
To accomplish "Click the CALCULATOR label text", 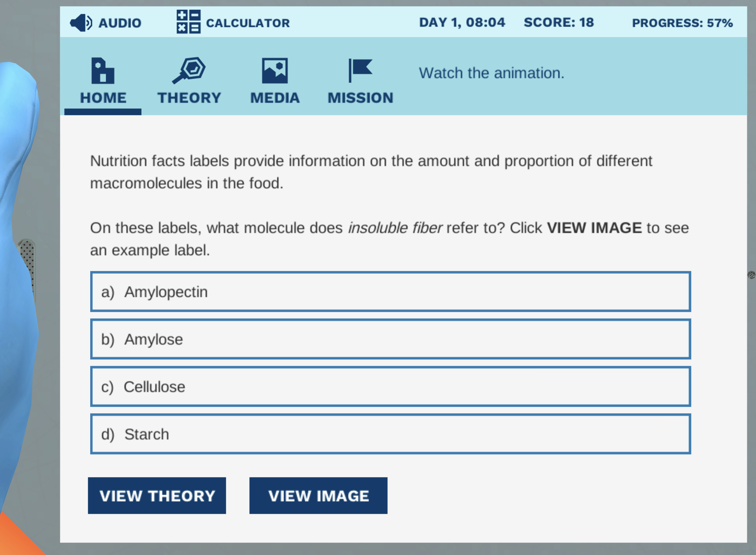I will 248,23.
